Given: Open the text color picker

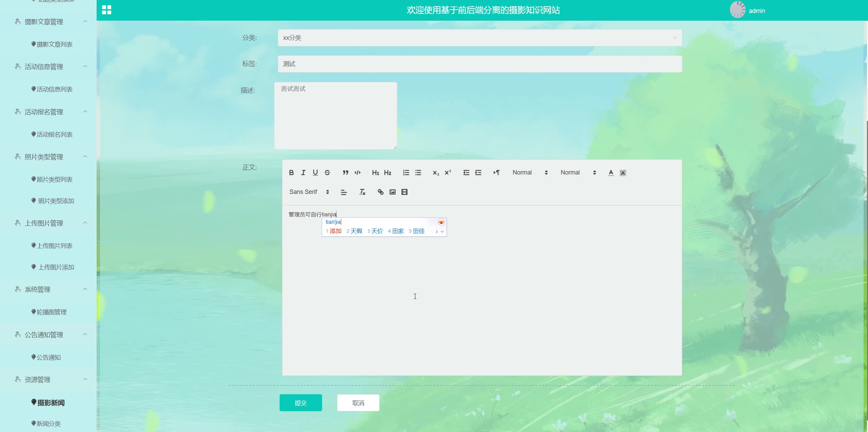Looking at the screenshot, I should [611, 173].
